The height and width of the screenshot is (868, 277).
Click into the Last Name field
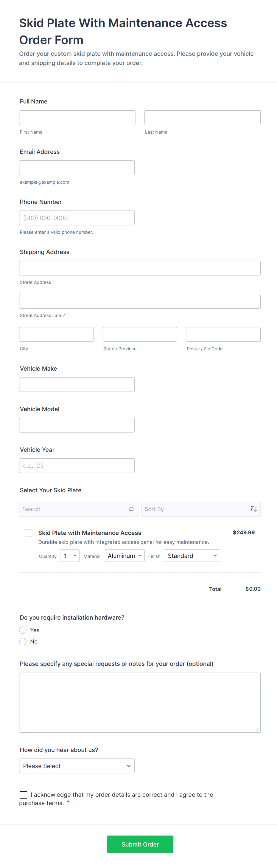pos(202,117)
